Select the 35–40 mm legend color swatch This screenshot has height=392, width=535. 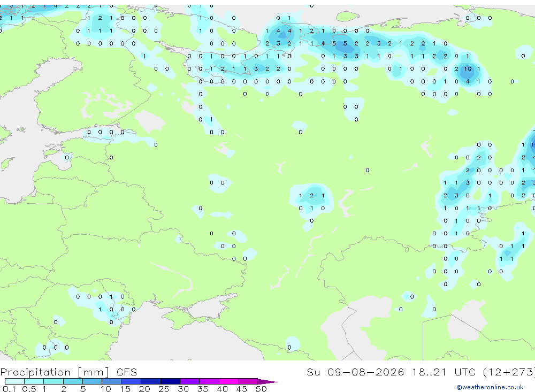click(x=209, y=381)
